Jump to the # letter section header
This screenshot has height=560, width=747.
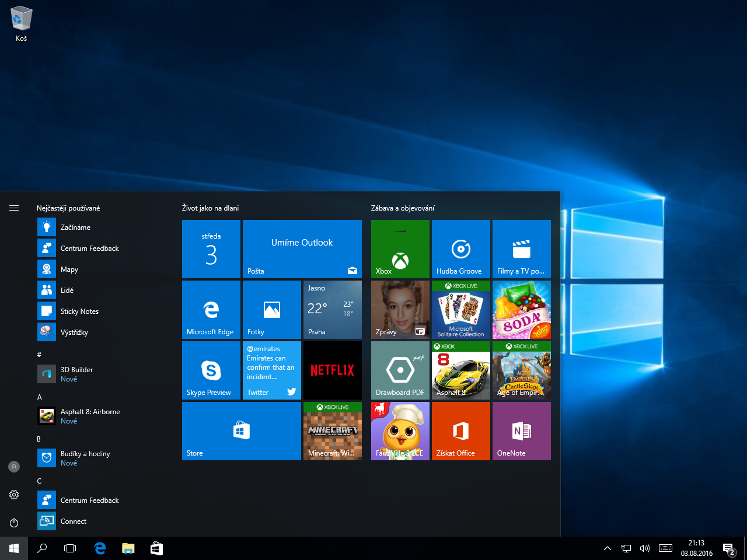(x=39, y=355)
